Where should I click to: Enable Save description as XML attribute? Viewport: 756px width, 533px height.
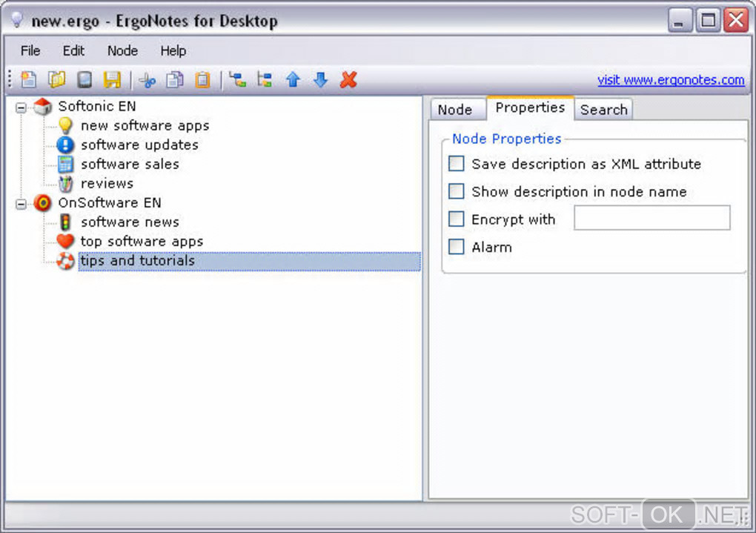click(x=456, y=164)
